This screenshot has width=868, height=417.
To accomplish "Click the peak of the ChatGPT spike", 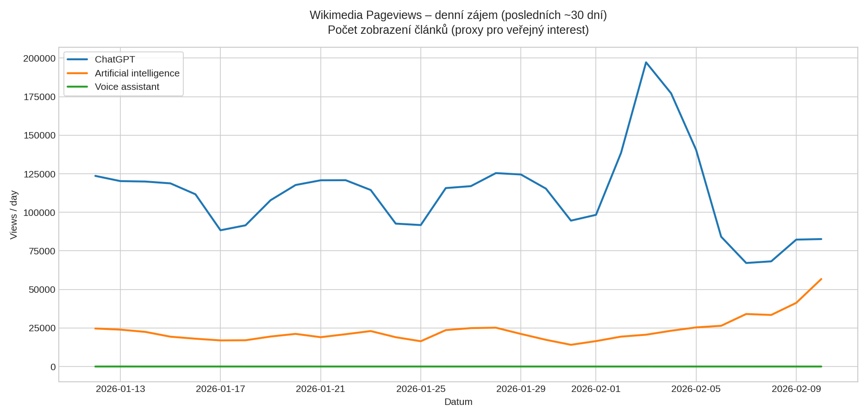I will click(647, 62).
